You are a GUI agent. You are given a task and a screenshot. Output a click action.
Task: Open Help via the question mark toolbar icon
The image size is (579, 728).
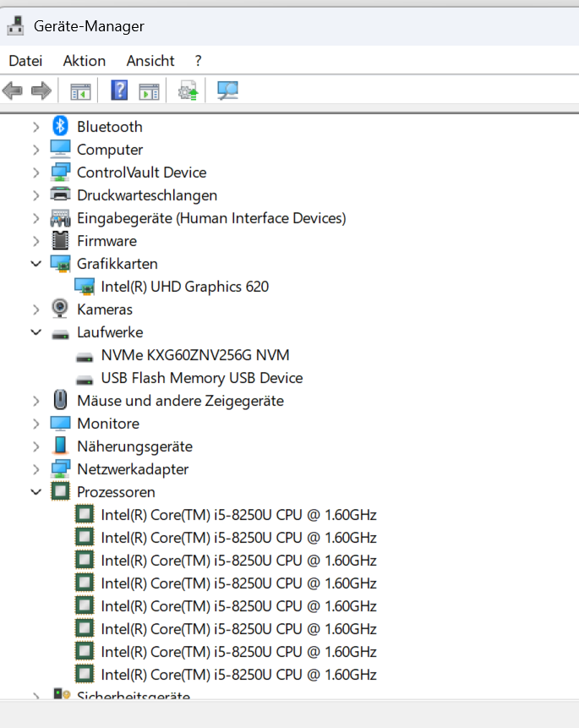[x=119, y=90]
